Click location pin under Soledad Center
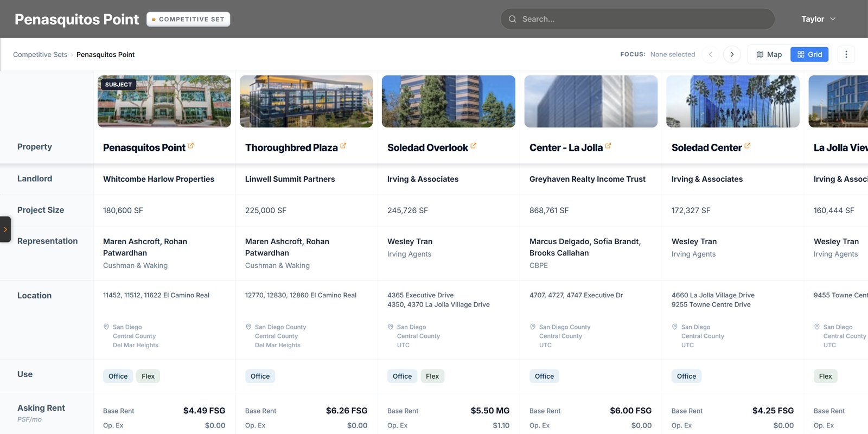The height and width of the screenshot is (434, 868). point(675,327)
